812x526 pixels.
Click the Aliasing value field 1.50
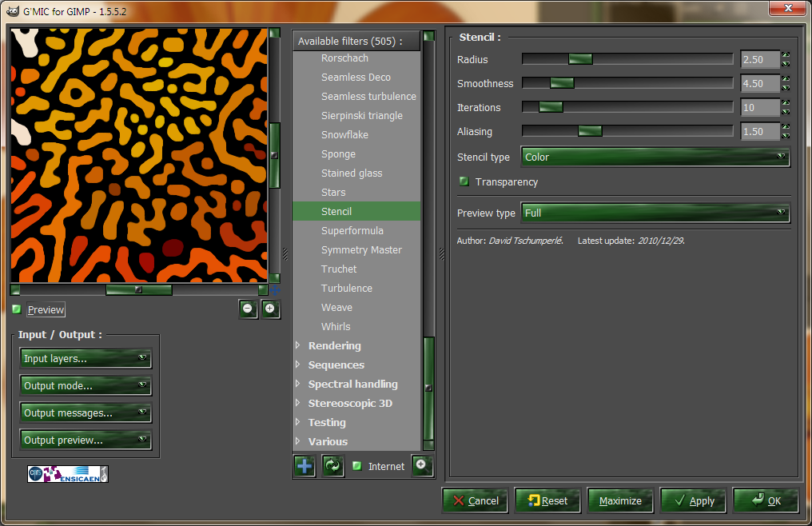(760, 131)
